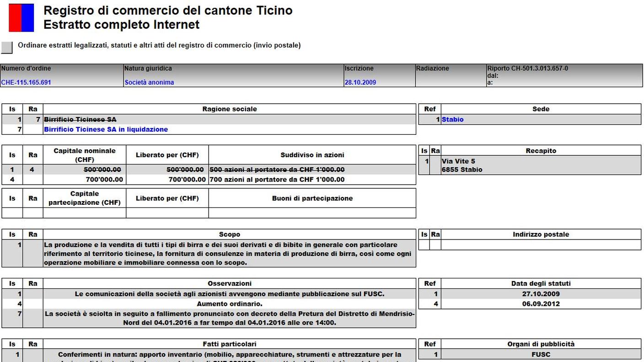Select the 'Aumento ordinario.' observation

(230, 303)
